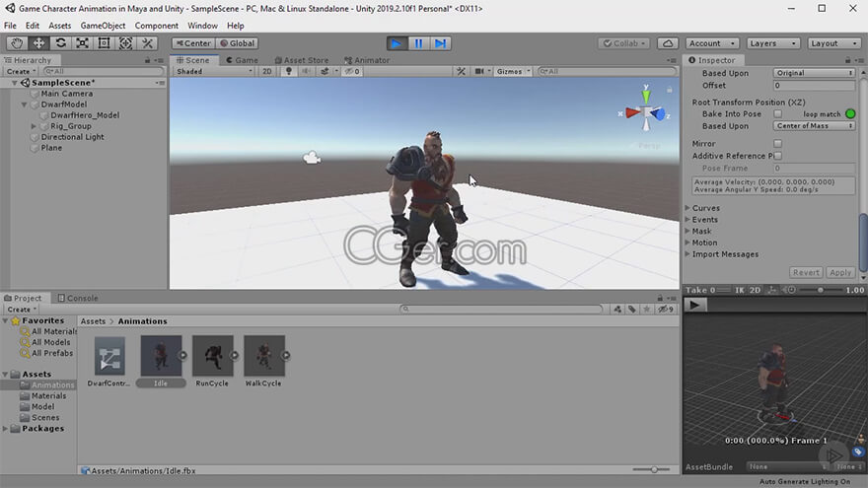
Task: Open the GameObject menu
Action: 103,26
